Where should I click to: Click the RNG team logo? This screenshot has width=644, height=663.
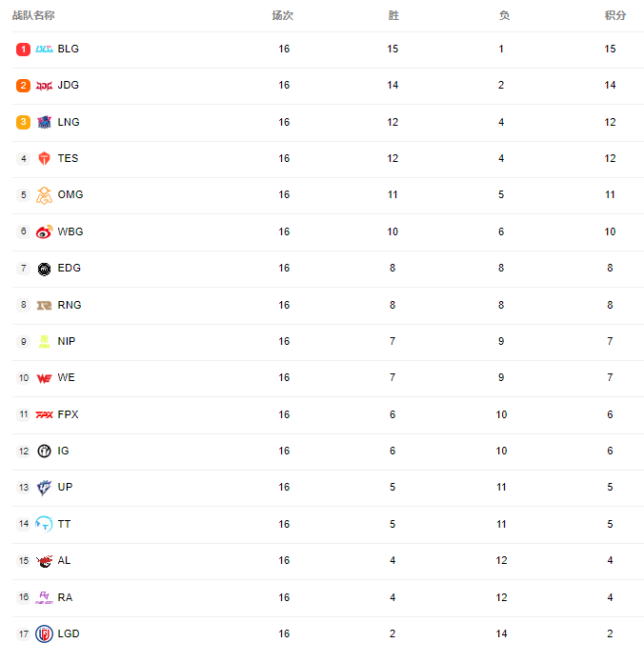click(44, 305)
